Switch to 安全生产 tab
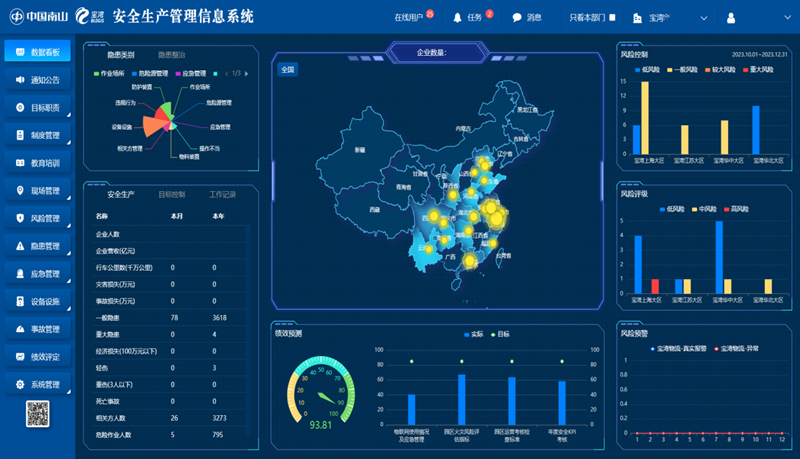The width and height of the screenshot is (800, 459). (x=121, y=194)
